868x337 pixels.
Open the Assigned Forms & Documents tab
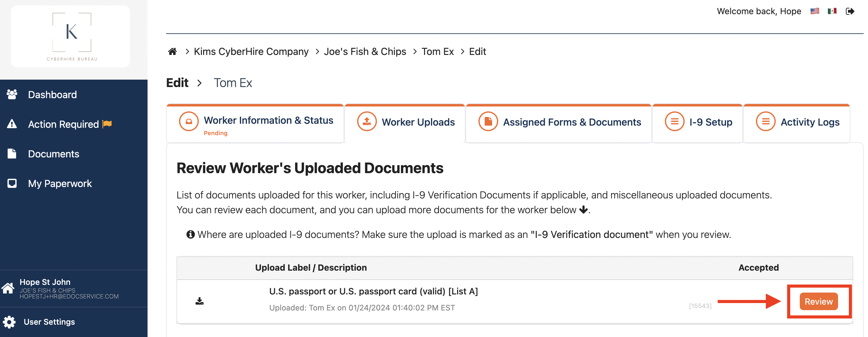(559, 124)
